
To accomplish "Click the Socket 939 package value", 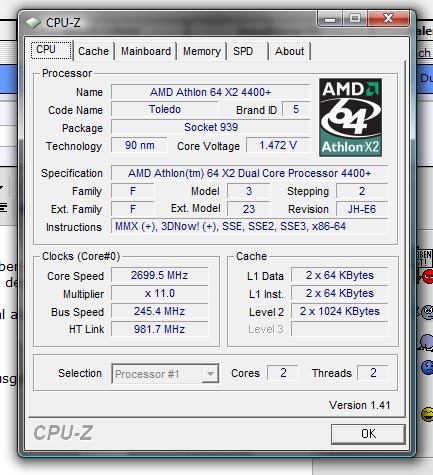I will (x=210, y=127).
